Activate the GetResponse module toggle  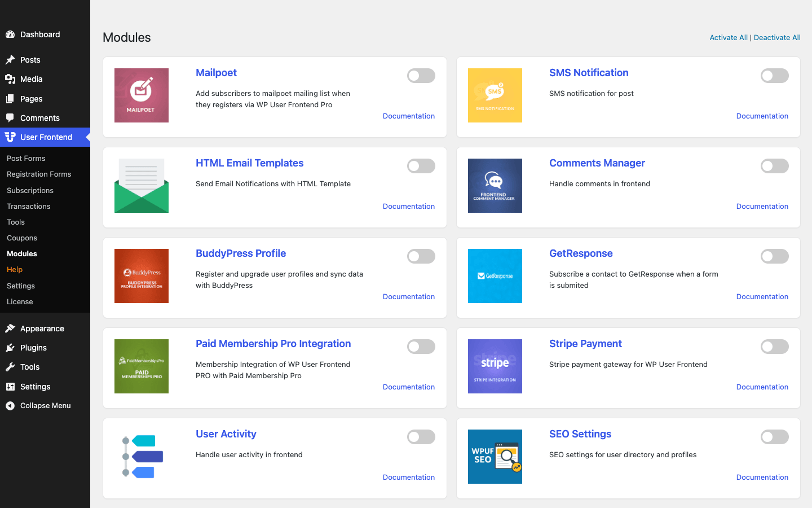pos(775,256)
